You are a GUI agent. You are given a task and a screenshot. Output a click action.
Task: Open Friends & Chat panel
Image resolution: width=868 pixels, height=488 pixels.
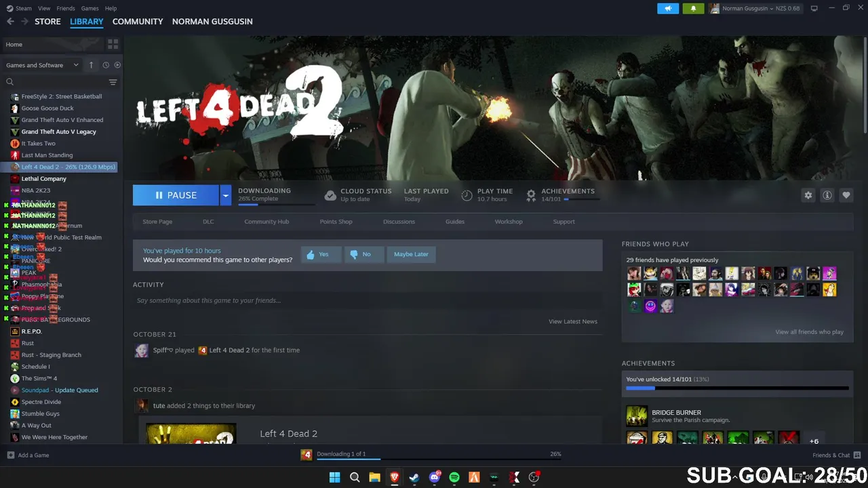[x=836, y=455]
